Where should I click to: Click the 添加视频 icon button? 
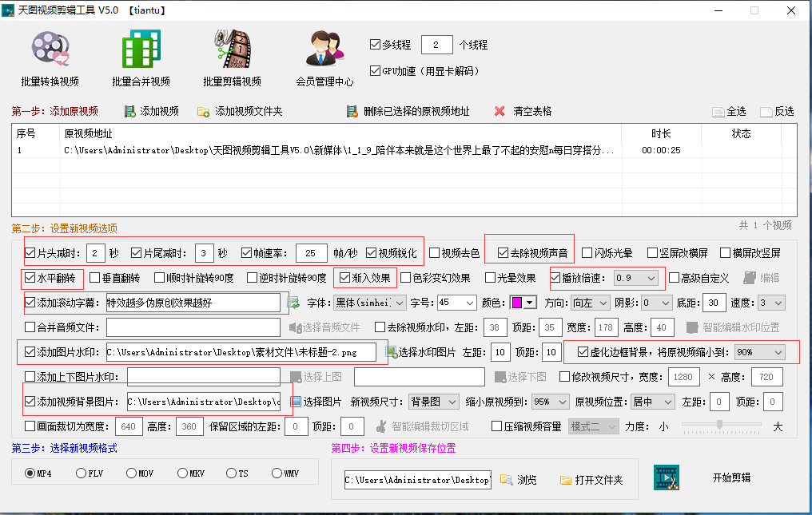[130, 111]
